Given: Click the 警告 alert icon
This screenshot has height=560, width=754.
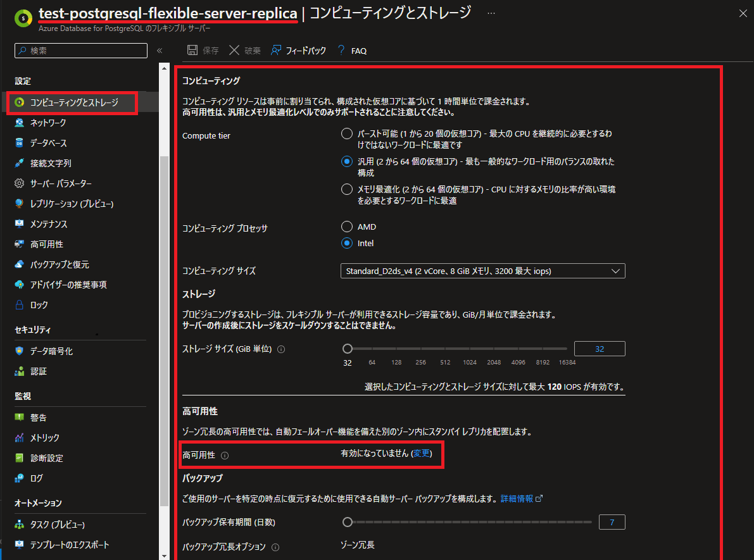Looking at the screenshot, I should pyautogui.click(x=19, y=417).
